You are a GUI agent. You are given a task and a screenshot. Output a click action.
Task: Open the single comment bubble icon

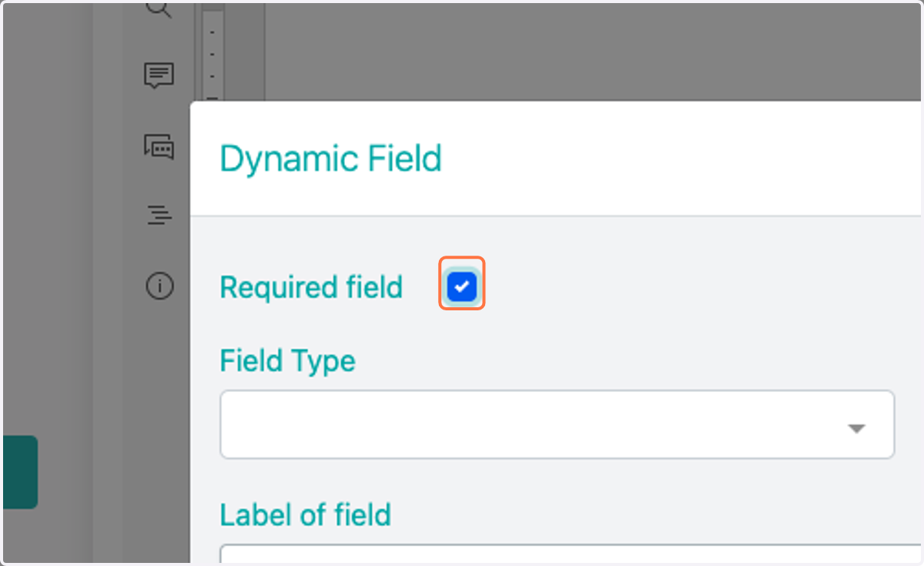click(159, 75)
